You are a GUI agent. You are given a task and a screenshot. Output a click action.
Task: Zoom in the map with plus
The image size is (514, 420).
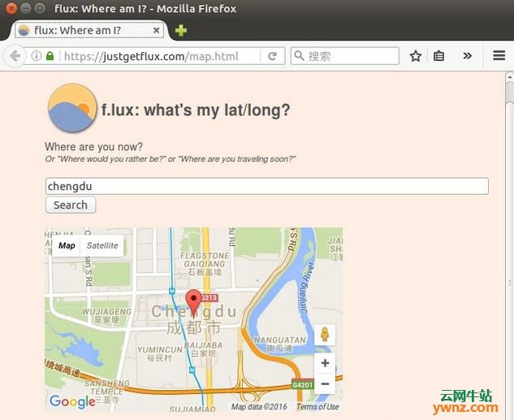(x=325, y=363)
